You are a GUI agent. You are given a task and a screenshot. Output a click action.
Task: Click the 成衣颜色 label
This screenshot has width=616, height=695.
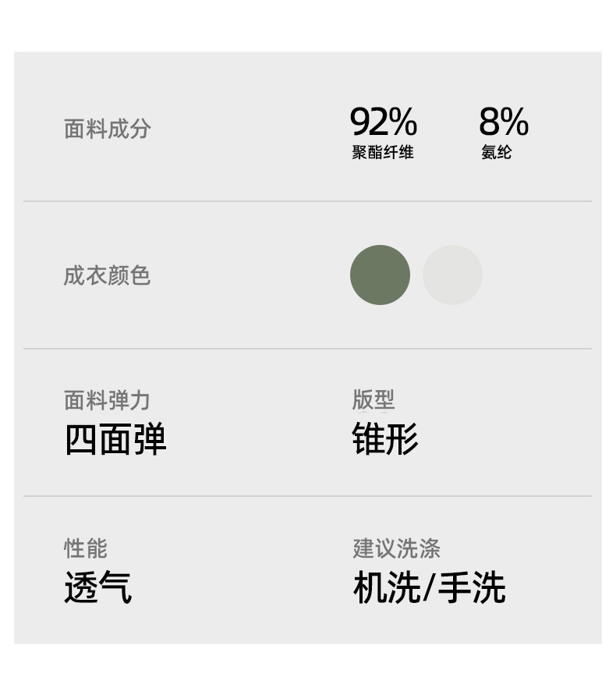pyautogui.click(x=107, y=275)
